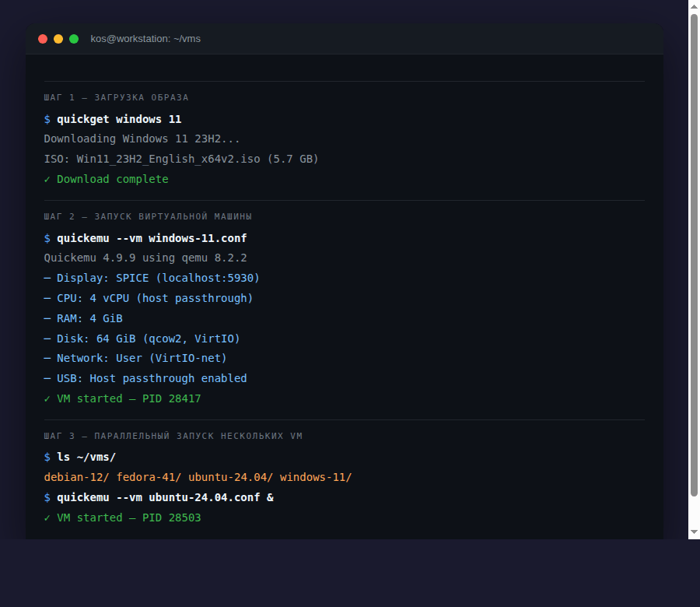
Task: Click the scrollbar down arrow
Action: pyautogui.click(x=694, y=532)
